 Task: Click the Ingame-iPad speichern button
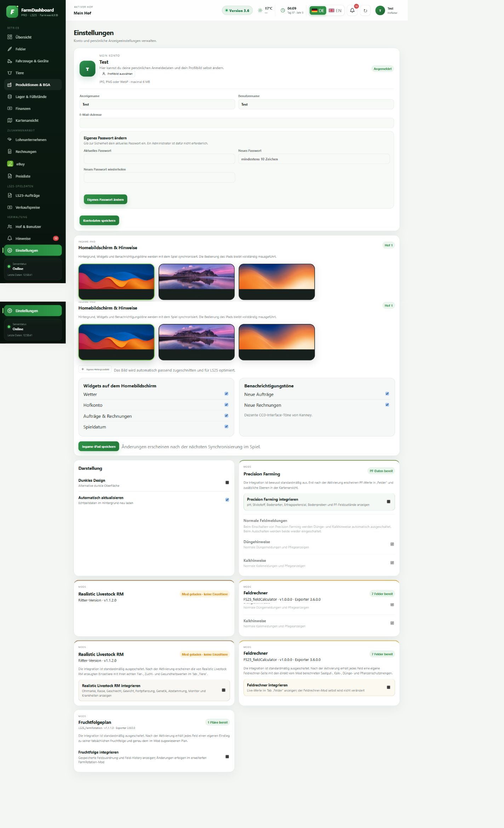pyautogui.click(x=99, y=447)
